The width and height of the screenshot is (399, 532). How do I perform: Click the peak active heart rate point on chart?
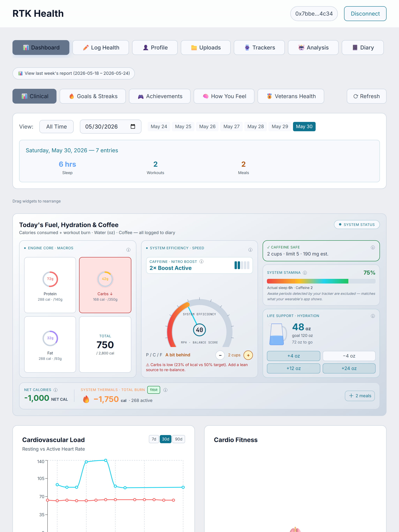click(106, 460)
